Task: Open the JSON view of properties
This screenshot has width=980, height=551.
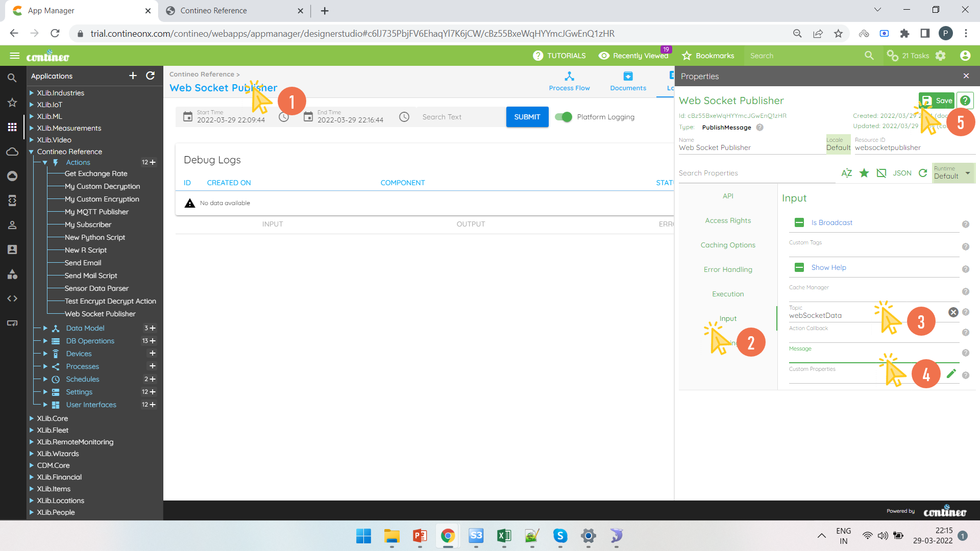Action: point(902,173)
